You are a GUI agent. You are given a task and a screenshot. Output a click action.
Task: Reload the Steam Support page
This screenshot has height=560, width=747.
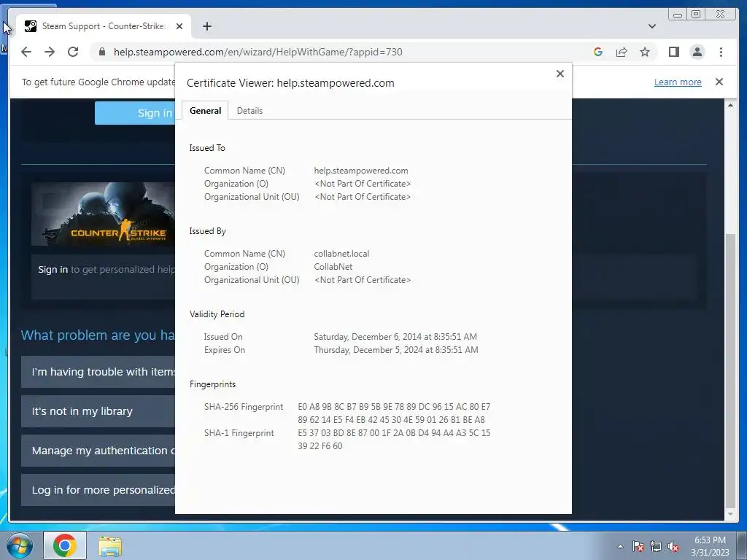click(x=73, y=52)
